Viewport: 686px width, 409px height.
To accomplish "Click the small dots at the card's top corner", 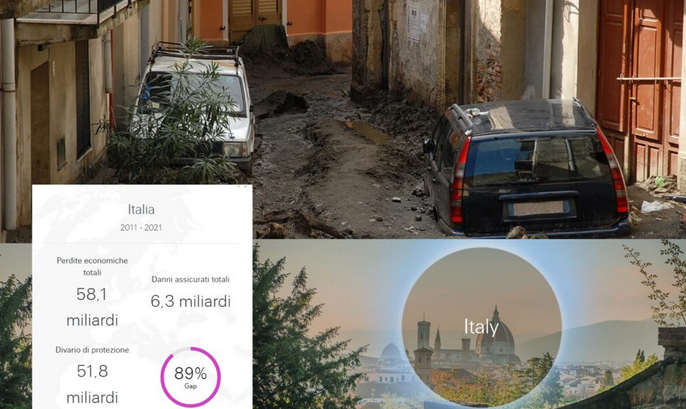I will point(242,187).
